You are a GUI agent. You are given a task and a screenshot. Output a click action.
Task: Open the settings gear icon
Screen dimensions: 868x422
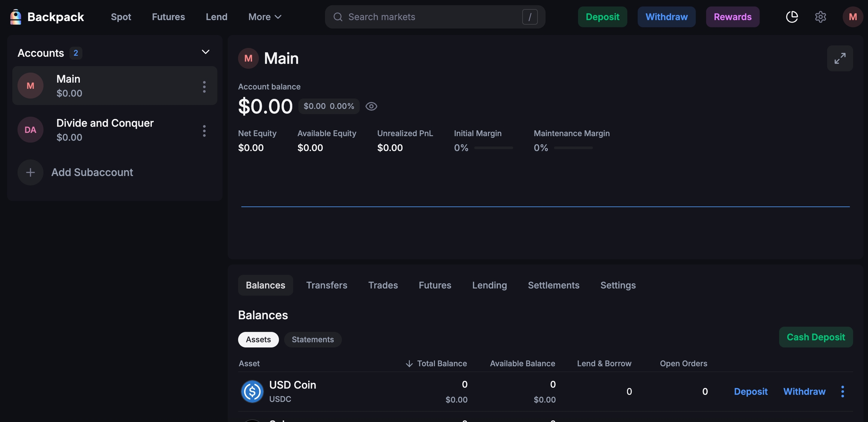[820, 17]
